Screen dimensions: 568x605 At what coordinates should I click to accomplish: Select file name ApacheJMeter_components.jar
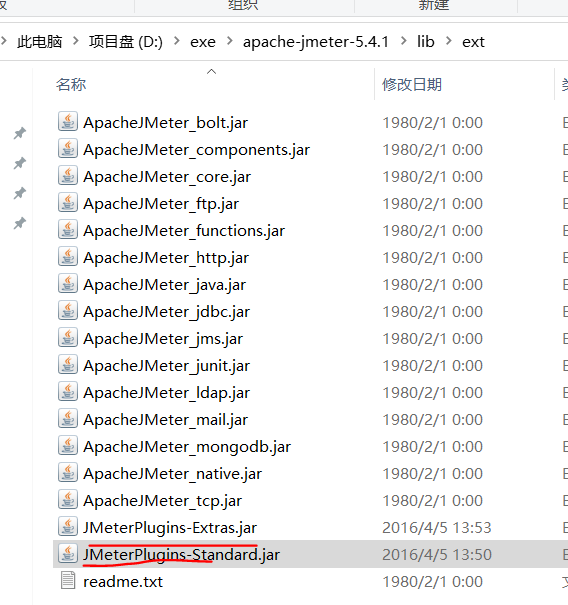click(196, 150)
